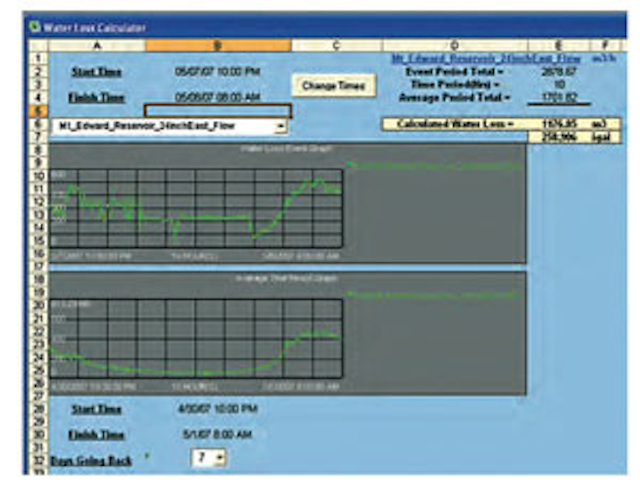Select row 1 header
Viewport: 640px width, 486px height.
[x=38, y=58]
